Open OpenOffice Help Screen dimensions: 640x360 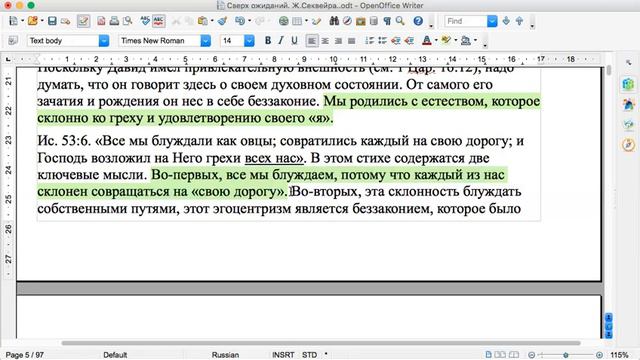[x=418, y=21]
